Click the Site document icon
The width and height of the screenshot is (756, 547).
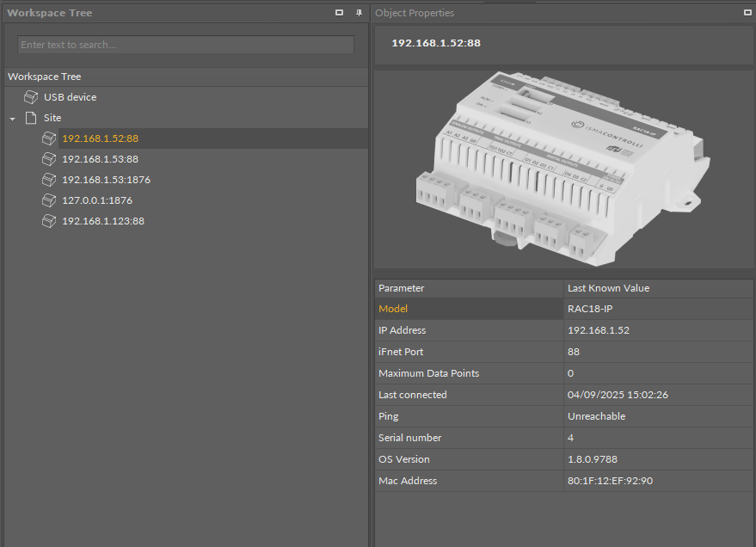31,118
